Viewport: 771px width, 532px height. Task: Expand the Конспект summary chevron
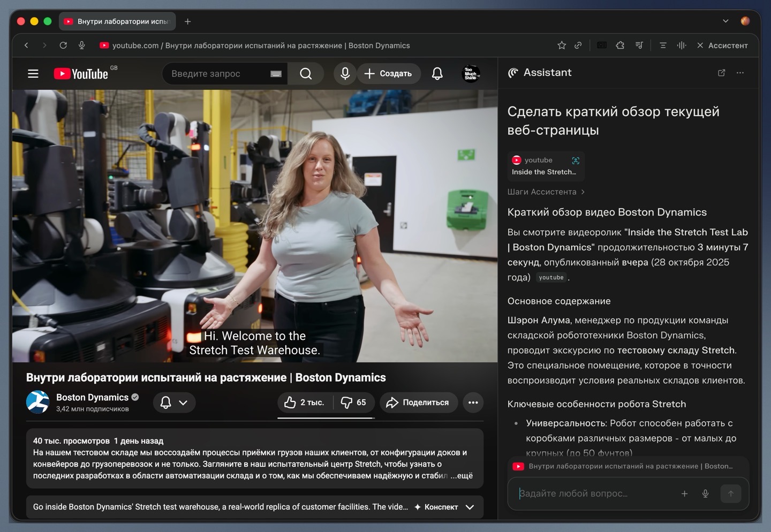pos(470,507)
